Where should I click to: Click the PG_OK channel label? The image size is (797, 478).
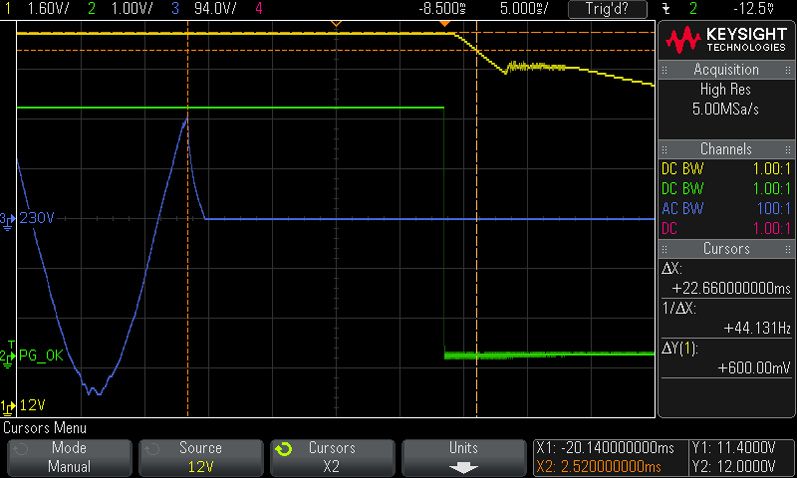point(41,355)
